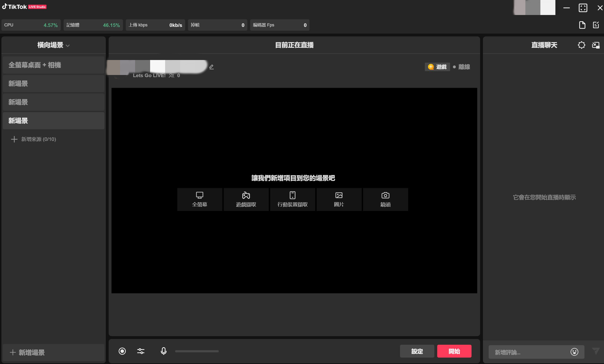
Task: Pop out the live chat window icon
Action: point(596,45)
